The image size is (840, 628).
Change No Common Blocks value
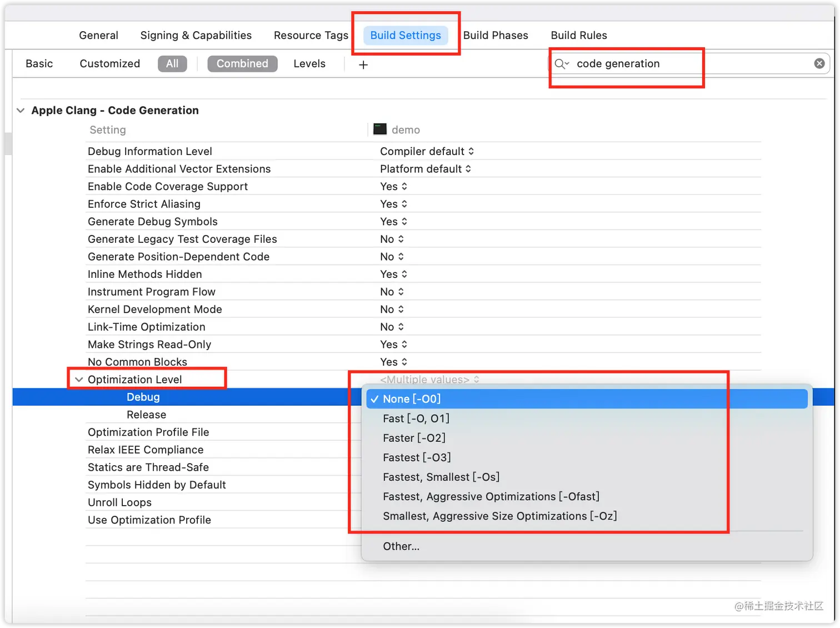point(393,362)
